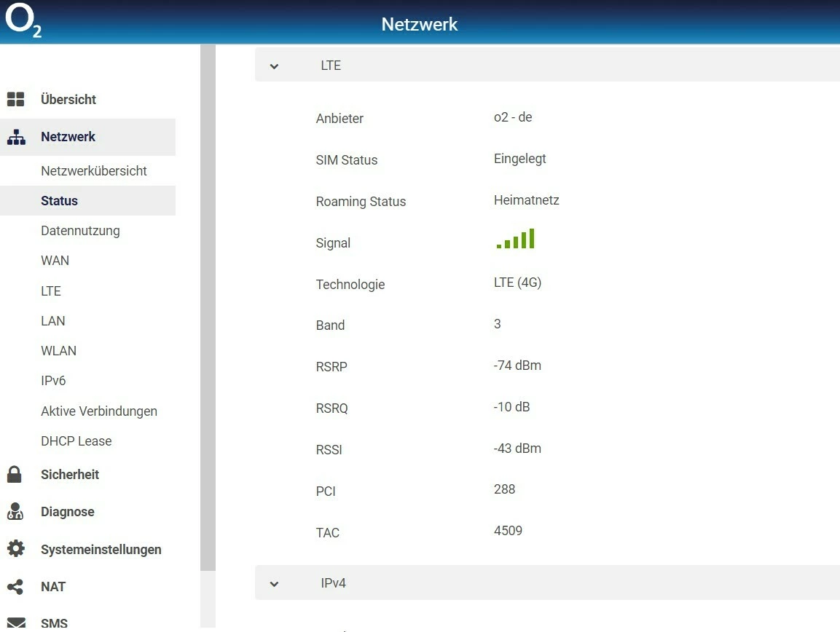Image resolution: width=840 pixels, height=632 pixels.
Task: Click the PCI value 288
Action: 505,489
